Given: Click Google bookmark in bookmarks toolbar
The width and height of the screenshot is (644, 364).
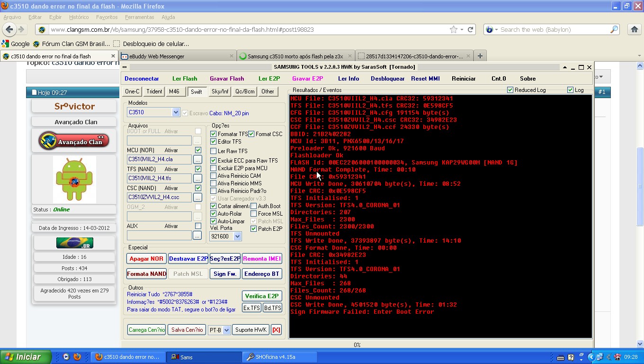Looking at the screenshot, I should (x=16, y=44).
